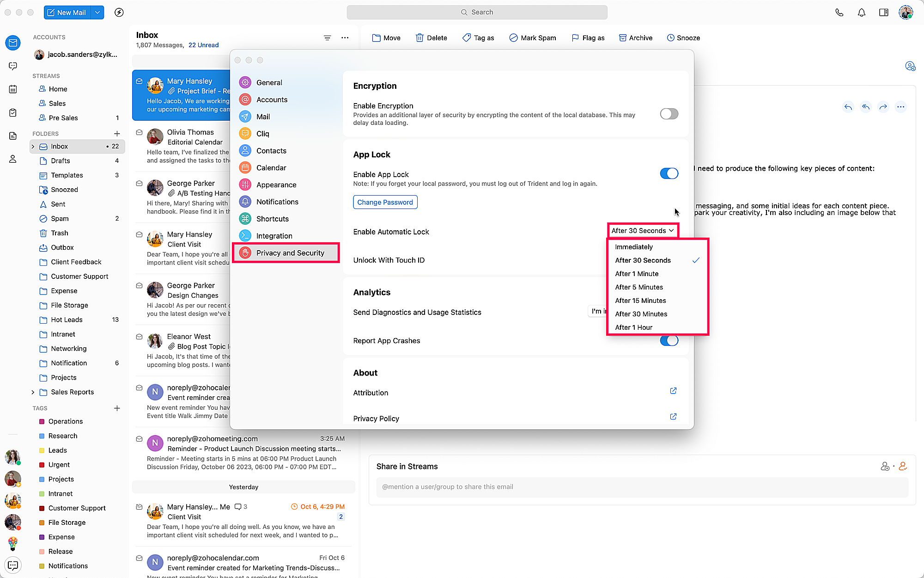Viewport: 924px width, 578px height.
Task: Click the Change Password button
Action: pyautogui.click(x=385, y=202)
